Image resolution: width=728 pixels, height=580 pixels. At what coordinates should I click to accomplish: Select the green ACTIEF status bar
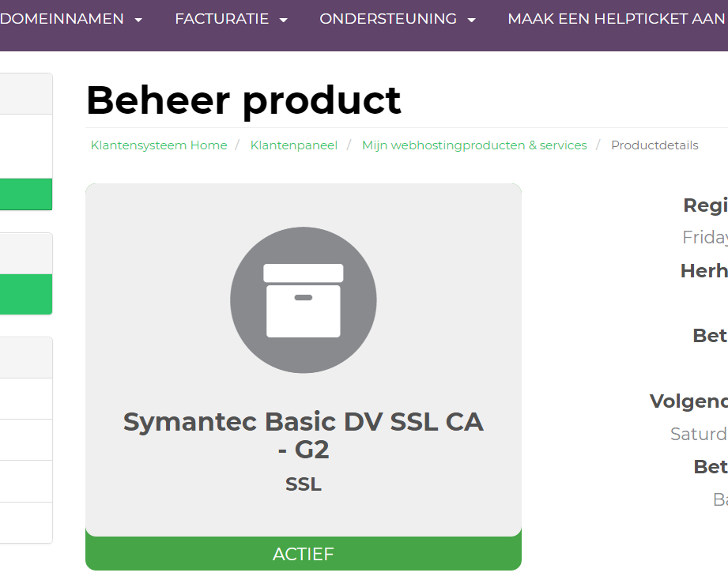304,554
